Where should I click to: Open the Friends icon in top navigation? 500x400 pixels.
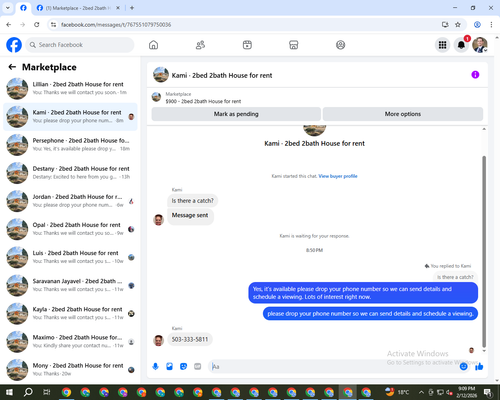coord(200,45)
